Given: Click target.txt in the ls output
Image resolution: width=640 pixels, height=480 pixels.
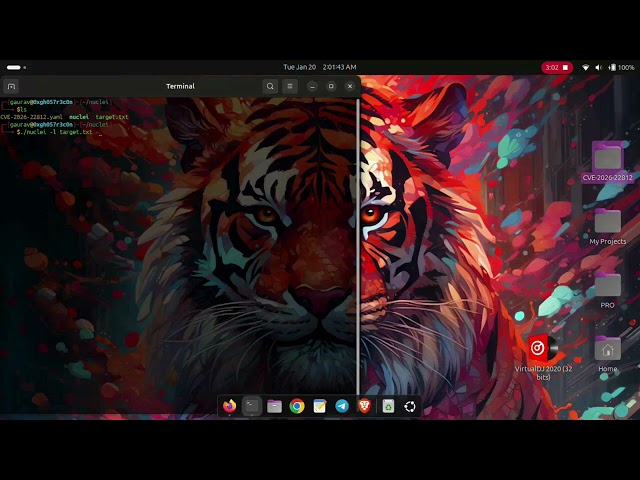Looking at the screenshot, I should point(112,117).
